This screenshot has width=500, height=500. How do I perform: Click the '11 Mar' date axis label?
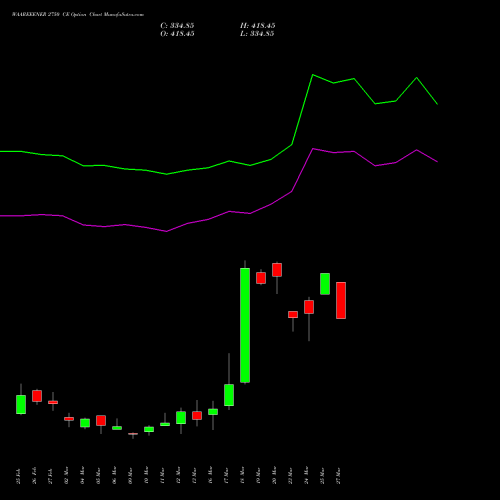click(x=162, y=476)
